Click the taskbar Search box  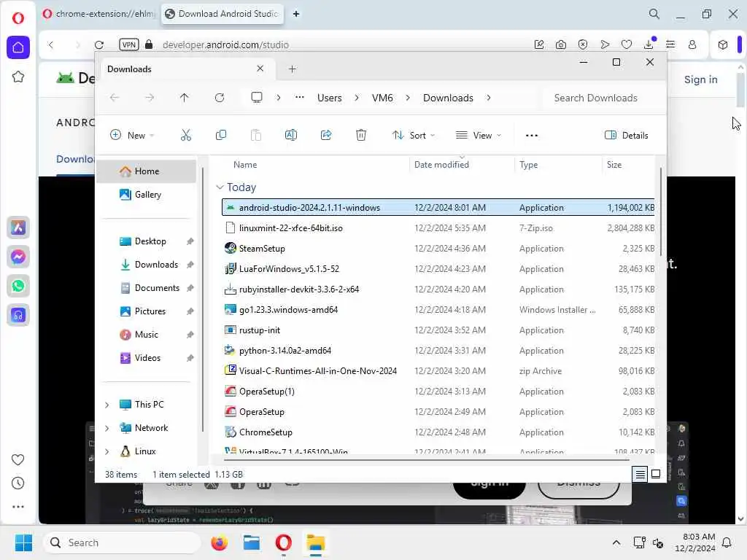point(122,542)
